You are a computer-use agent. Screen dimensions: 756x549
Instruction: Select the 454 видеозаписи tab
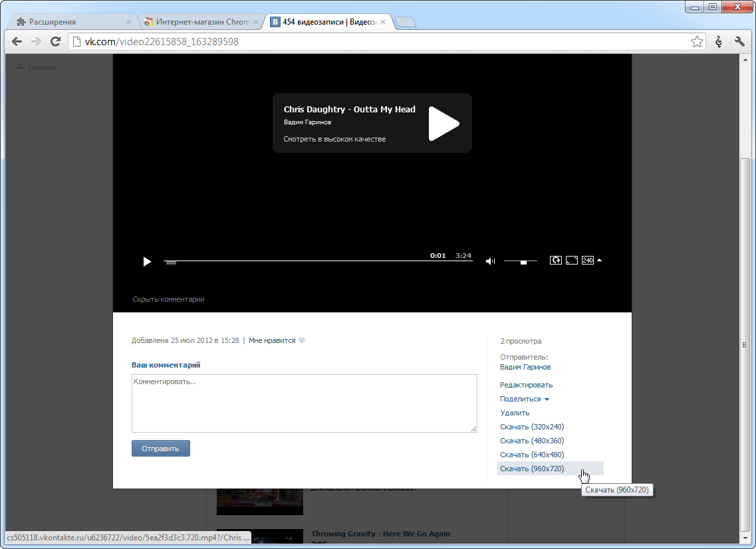(x=329, y=22)
